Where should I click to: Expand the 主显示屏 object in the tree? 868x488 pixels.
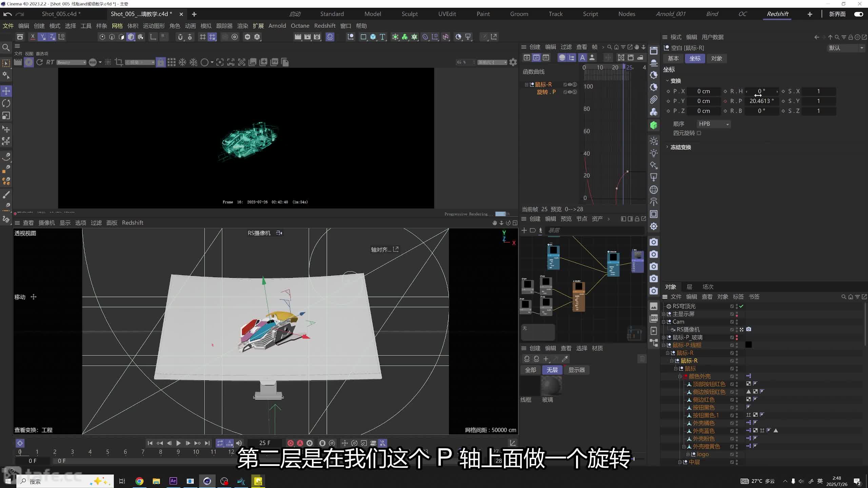coord(664,314)
